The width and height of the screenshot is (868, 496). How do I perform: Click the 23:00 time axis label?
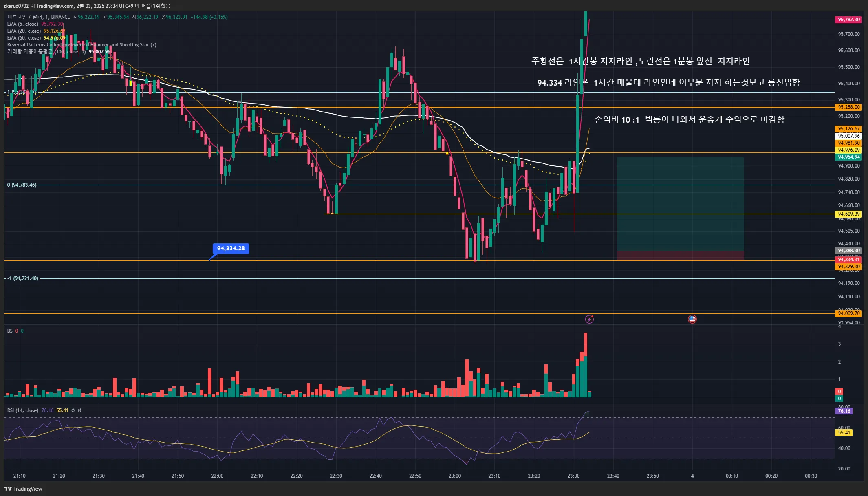[x=455, y=476]
